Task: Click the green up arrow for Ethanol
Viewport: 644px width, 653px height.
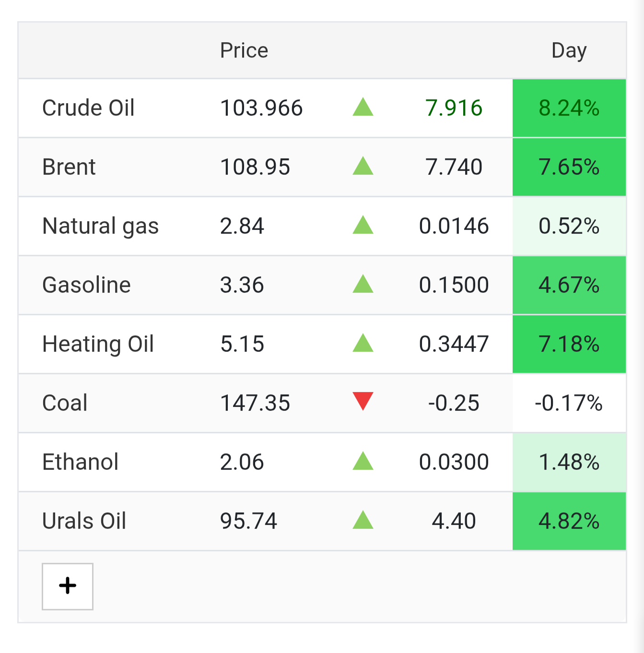Action: pos(363,461)
